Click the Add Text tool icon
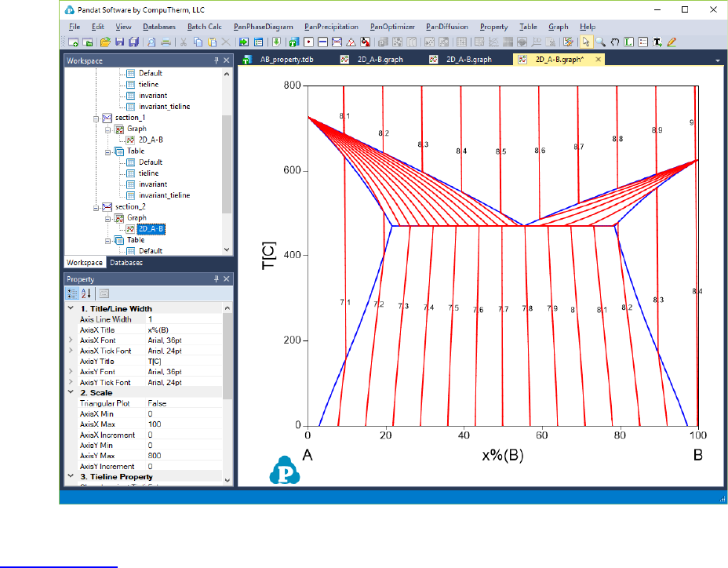This screenshot has width=728, height=568. tap(657, 42)
